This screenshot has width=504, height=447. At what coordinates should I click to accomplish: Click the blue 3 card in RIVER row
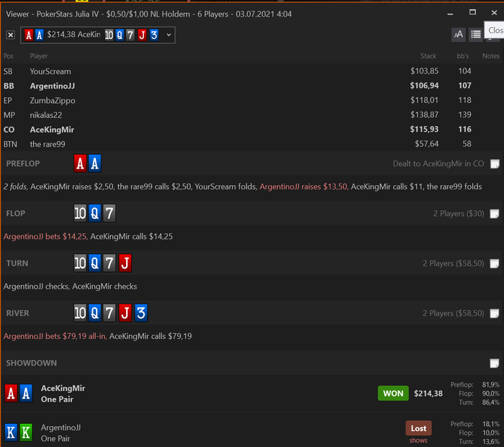pyautogui.click(x=141, y=313)
